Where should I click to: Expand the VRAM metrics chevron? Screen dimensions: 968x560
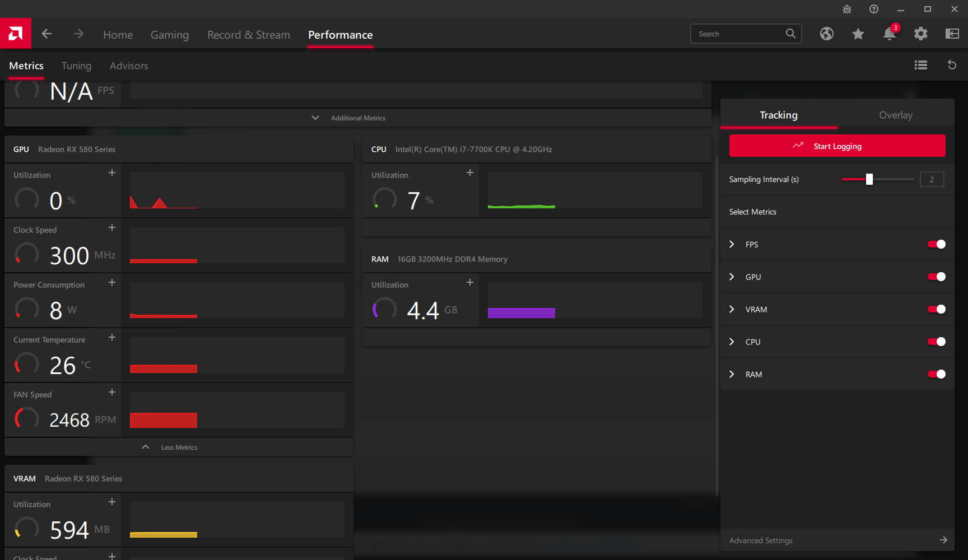(732, 309)
